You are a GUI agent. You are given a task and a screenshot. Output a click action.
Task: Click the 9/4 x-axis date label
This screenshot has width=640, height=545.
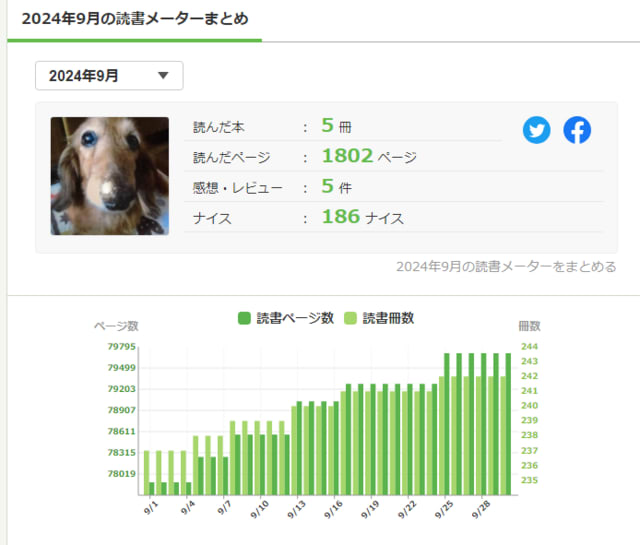click(187, 508)
